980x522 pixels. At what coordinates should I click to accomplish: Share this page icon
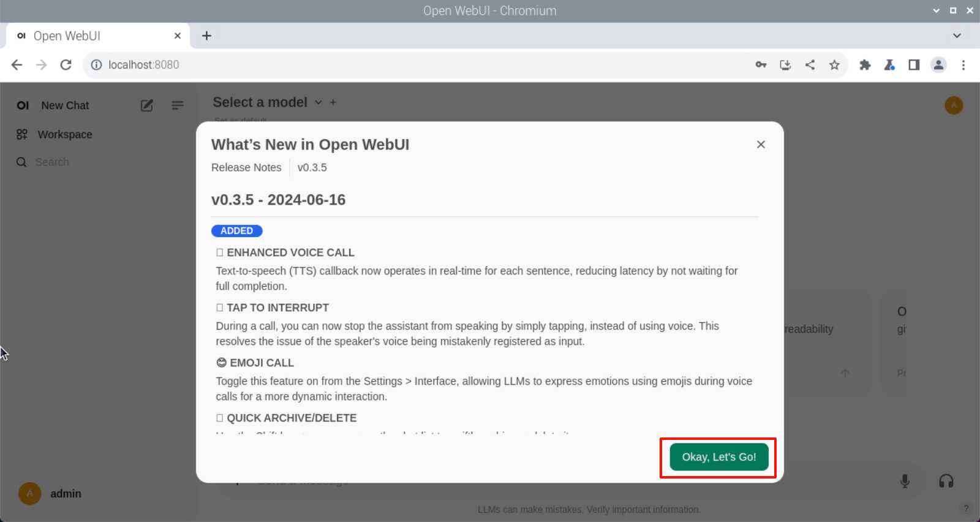click(x=810, y=65)
